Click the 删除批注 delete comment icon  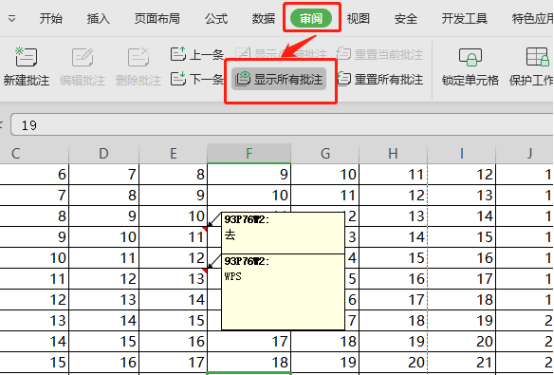tap(138, 57)
